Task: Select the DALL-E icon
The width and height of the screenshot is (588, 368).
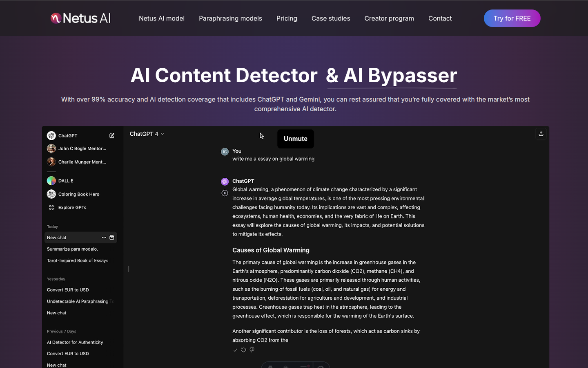Action: tap(51, 181)
